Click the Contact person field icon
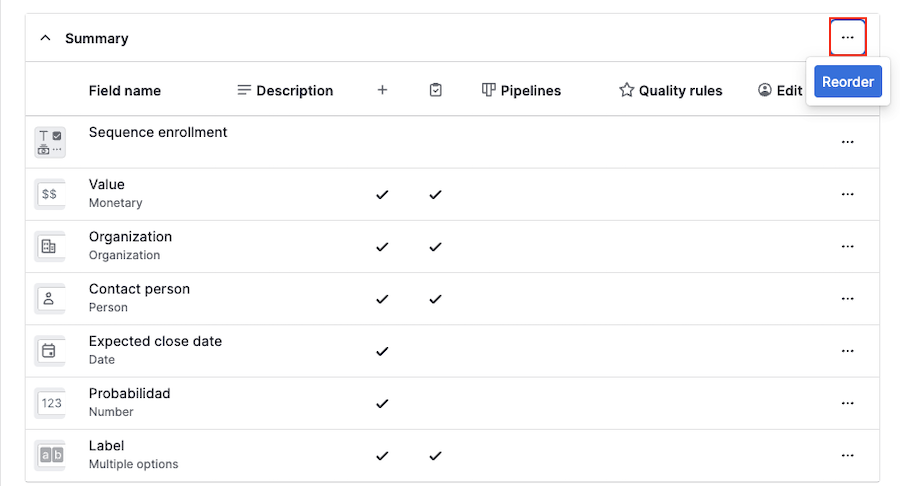 tap(49, 298)
